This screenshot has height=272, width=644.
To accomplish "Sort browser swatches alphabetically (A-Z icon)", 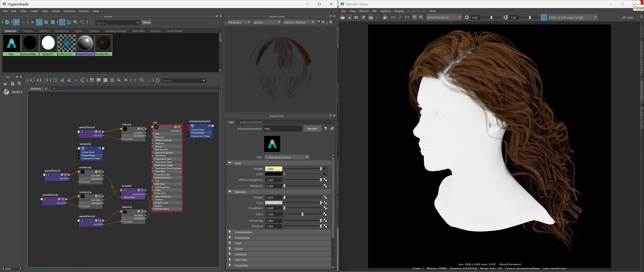I will [62, 22].
